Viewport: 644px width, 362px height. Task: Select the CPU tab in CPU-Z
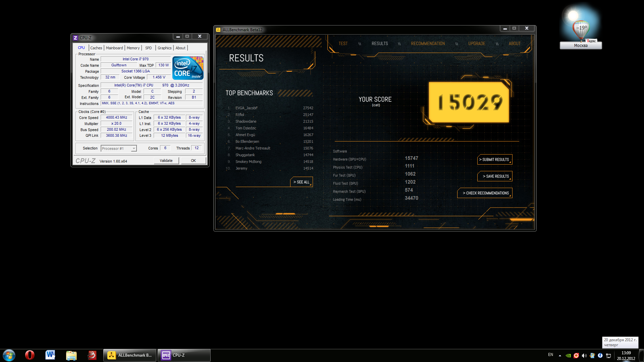tap(82, 48)
